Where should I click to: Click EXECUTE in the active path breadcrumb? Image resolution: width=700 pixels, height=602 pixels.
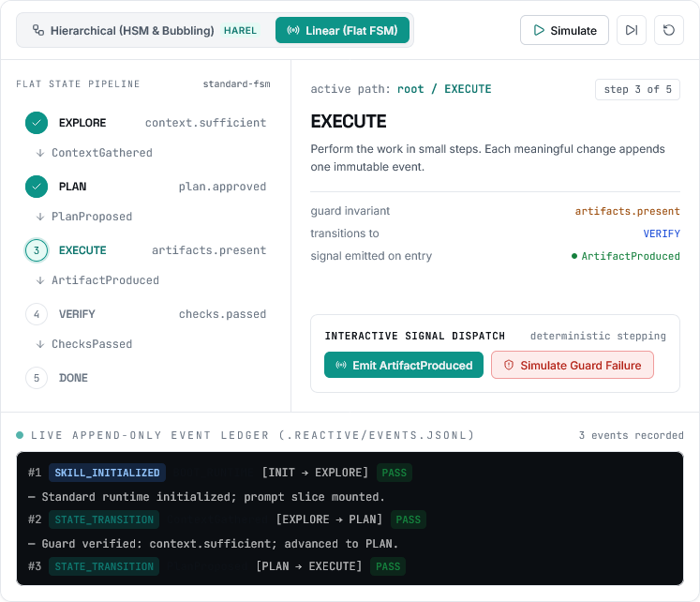tap(468, 89)
